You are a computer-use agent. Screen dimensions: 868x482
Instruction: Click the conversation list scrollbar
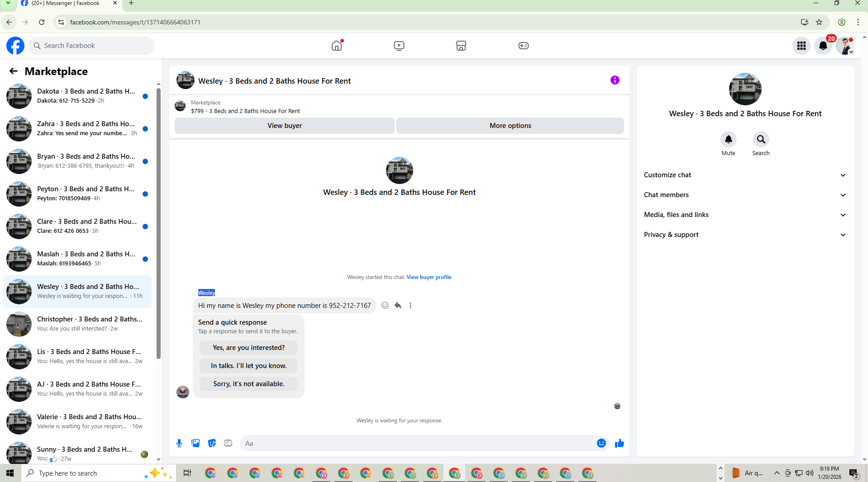[x=158, y=224]
